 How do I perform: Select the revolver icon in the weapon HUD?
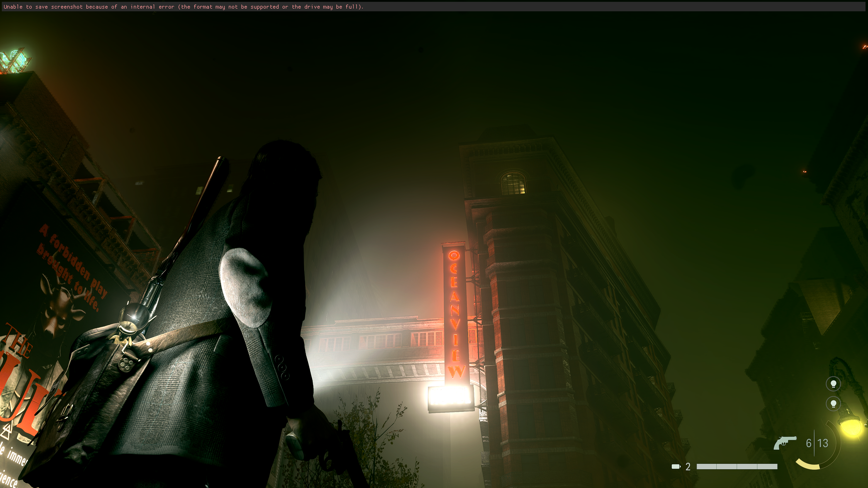(x=785, y=443)
